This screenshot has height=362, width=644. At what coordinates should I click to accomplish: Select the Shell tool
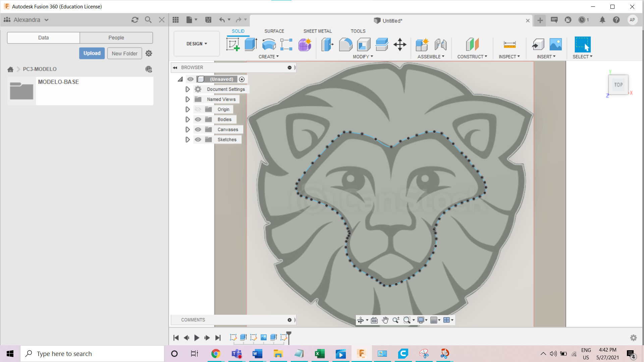tap(364, 44)
